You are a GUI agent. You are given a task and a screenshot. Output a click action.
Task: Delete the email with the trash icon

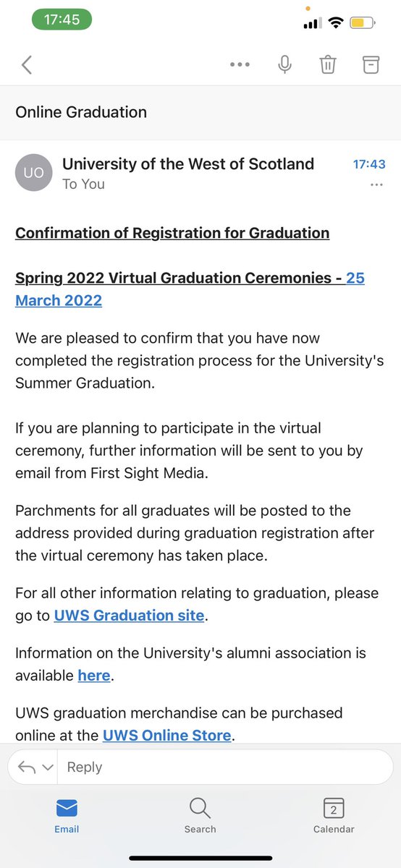[328, 64]
